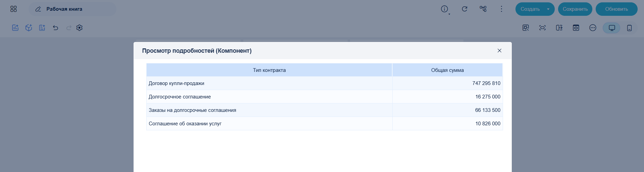Click the add component cube icon

click(29, 28)
